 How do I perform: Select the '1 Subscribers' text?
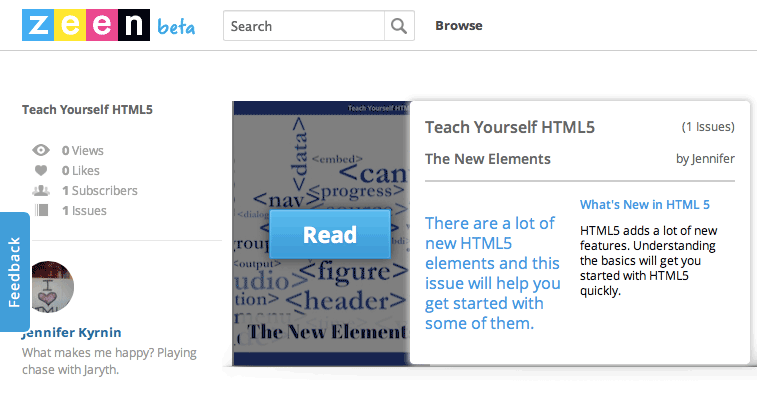(100, 191)
